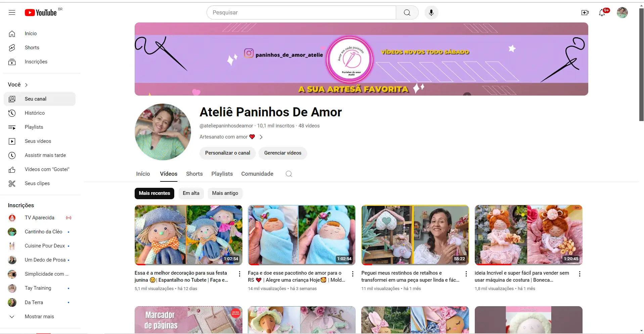Viewport: 644px width, 334px height.
Task: Open the hamburger guide menu
Action: coord(12,12)
